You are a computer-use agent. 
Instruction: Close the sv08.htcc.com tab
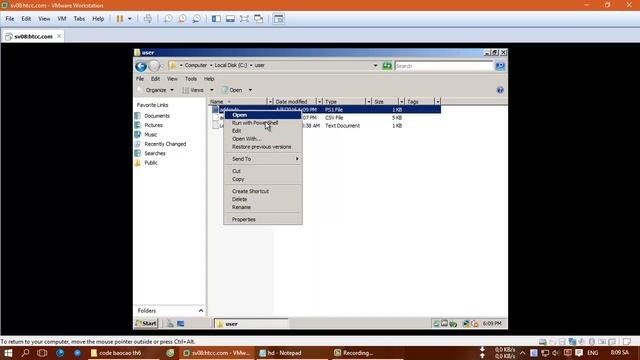click(x=59, y=36)
